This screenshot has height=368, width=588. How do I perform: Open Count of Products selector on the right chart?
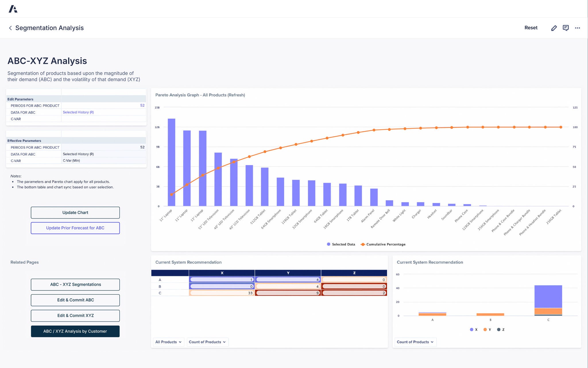(x=415, y=342)
